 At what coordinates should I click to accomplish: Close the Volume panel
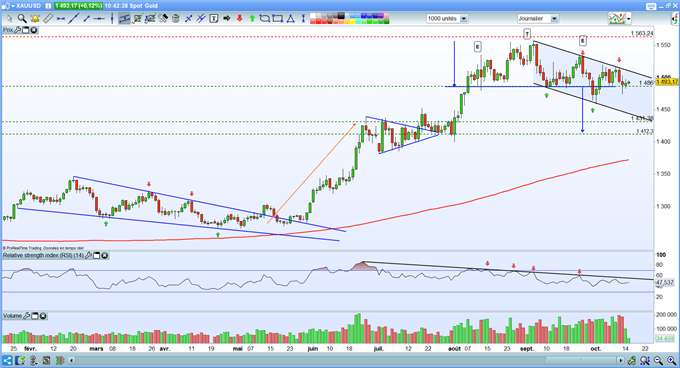[x=43, y=316]
